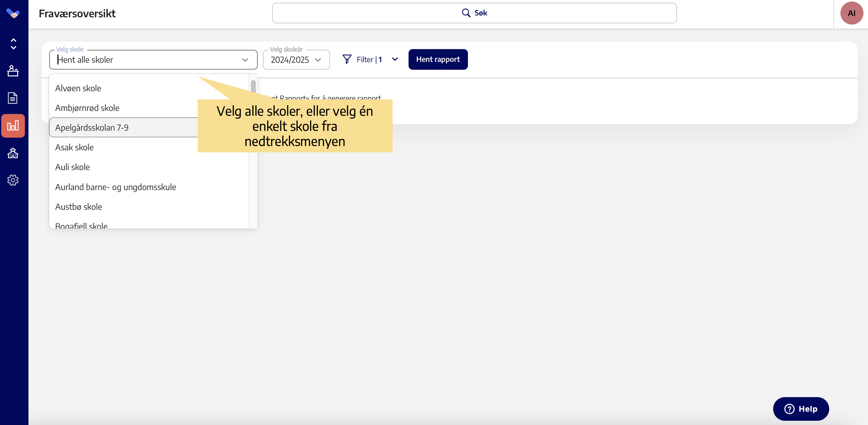Viewport: 868px width, 425px height.
Task: Select the bar chart statistics icon
Action: coord(13,126)
